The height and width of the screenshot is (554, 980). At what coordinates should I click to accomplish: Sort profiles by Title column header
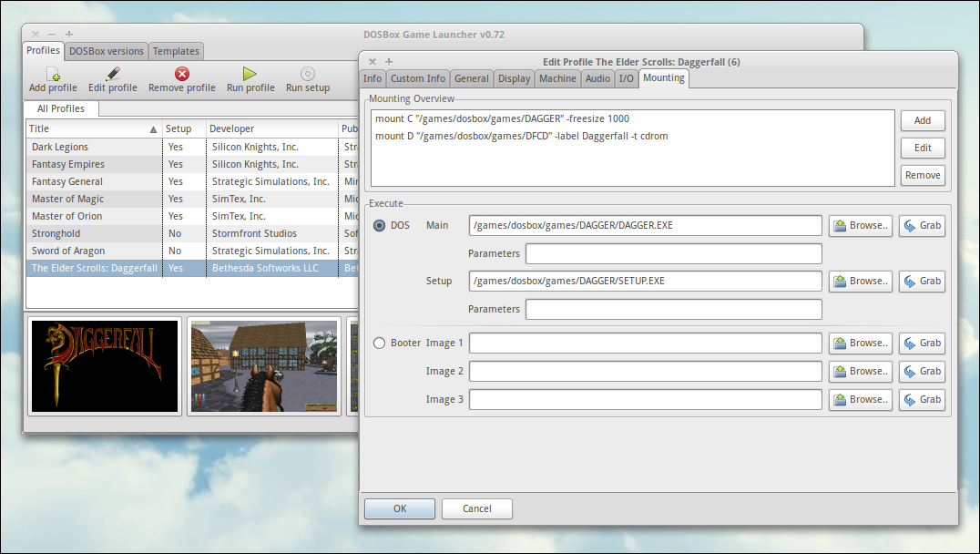point(94,128)
